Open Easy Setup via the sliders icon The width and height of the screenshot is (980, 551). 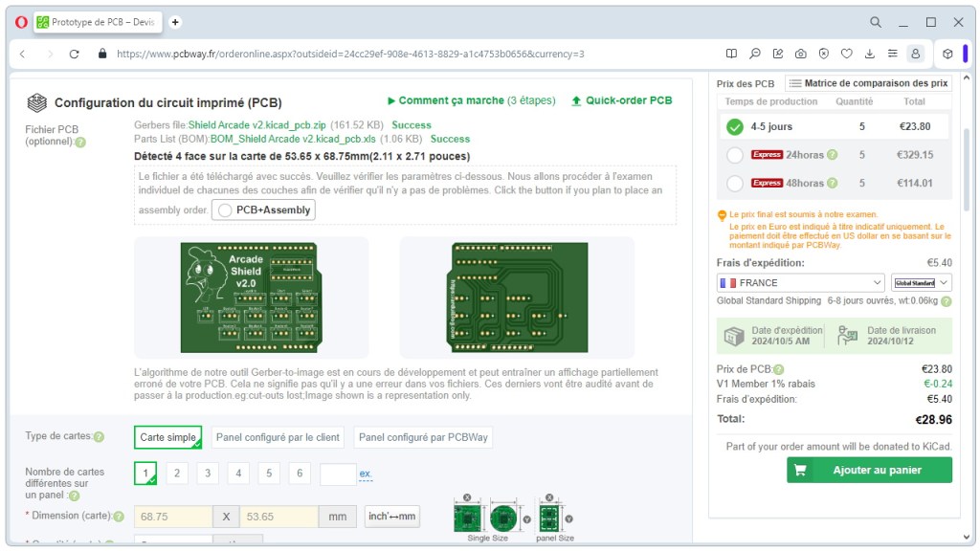(892, 54)
